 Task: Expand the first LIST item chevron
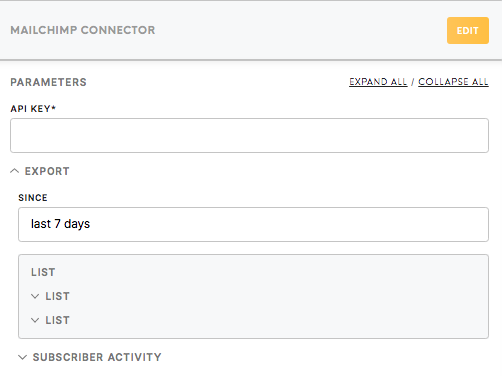point(35,296)
